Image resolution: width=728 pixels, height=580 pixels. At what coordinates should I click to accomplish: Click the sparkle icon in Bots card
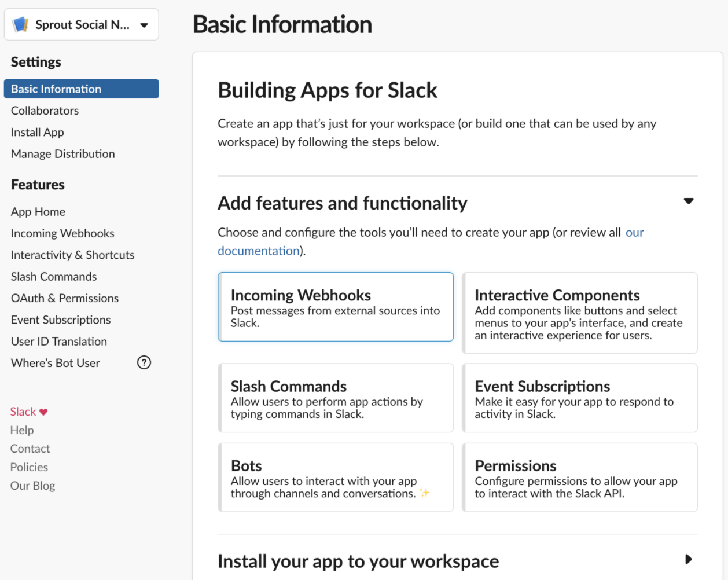point(424,493)
